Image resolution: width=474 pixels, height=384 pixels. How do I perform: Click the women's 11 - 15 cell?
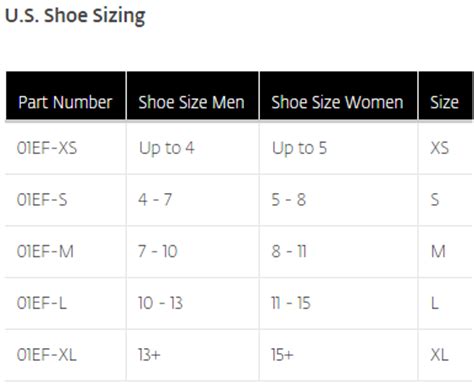click(338, 303)
